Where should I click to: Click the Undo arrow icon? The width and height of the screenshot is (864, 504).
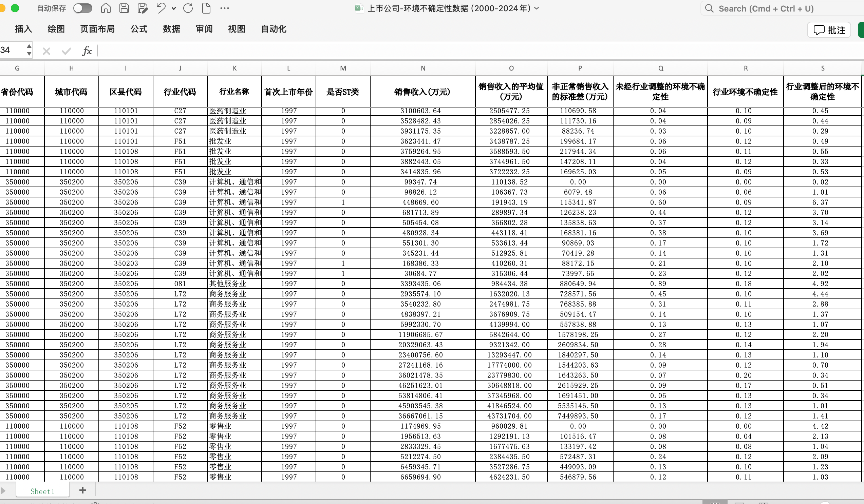(161, 8)
